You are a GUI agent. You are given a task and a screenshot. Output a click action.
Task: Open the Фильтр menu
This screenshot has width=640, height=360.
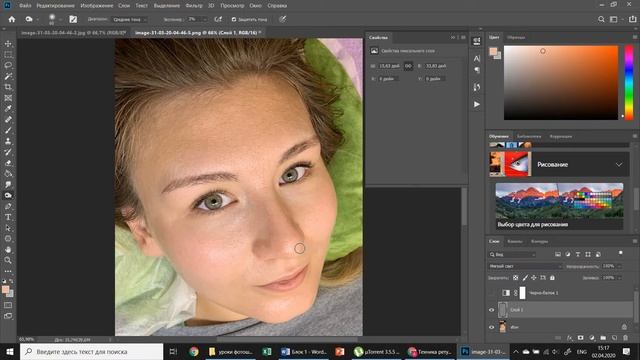tap(194, 6)
